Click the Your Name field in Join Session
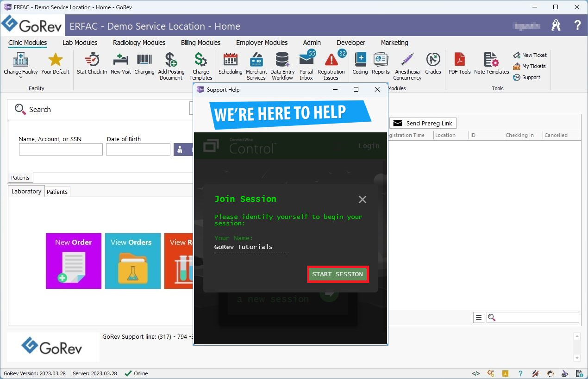The height and width of the screenshot is (379, 588). click(251, 247)
